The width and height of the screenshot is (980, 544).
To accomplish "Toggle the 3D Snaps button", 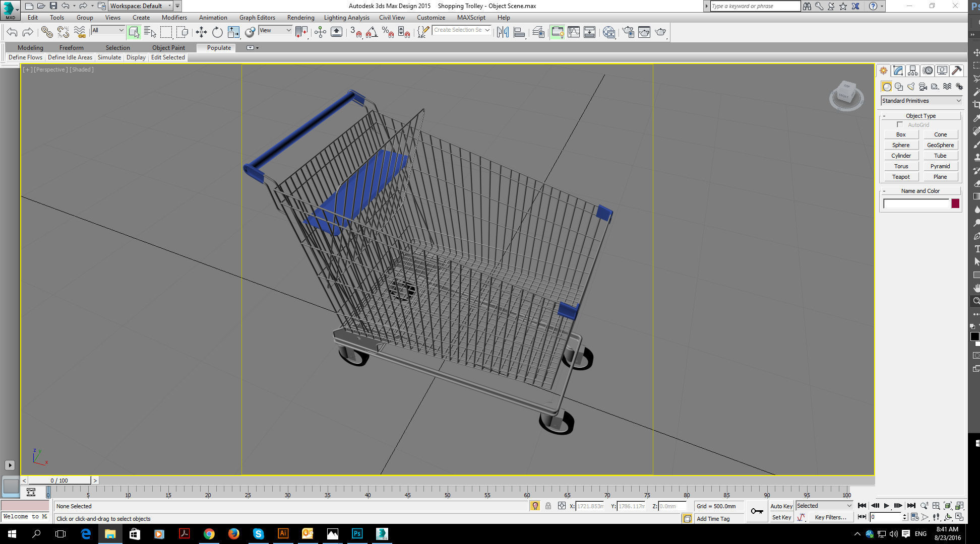I will click(356, 32).
